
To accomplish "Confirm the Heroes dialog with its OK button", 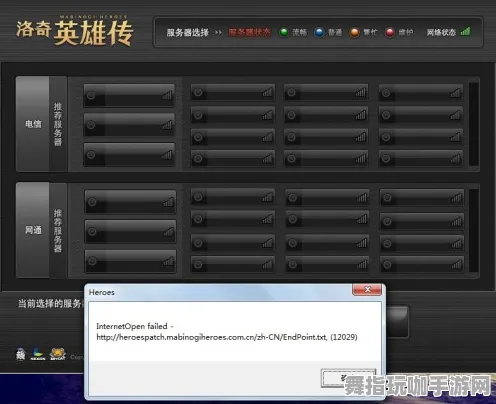I will pos(348,378).
